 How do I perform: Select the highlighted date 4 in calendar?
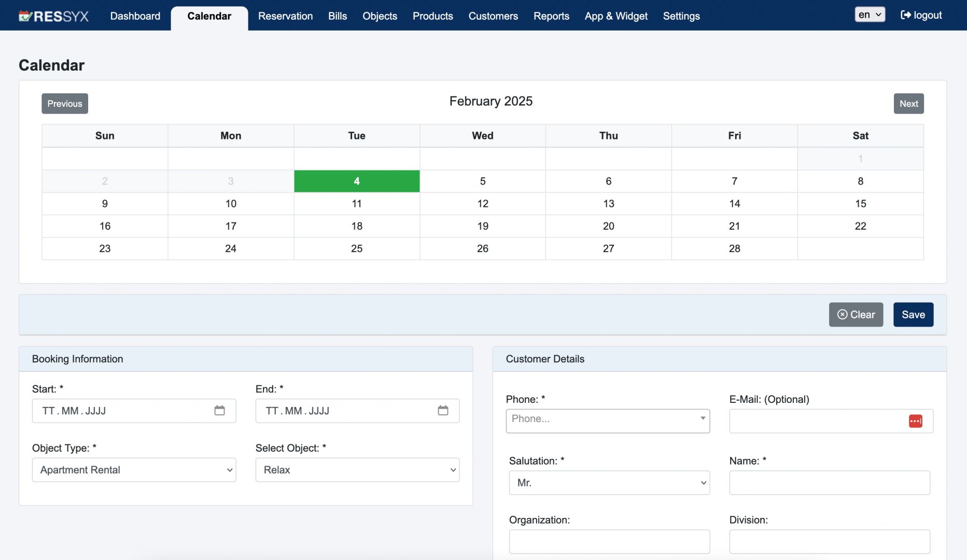pos(357,181)
